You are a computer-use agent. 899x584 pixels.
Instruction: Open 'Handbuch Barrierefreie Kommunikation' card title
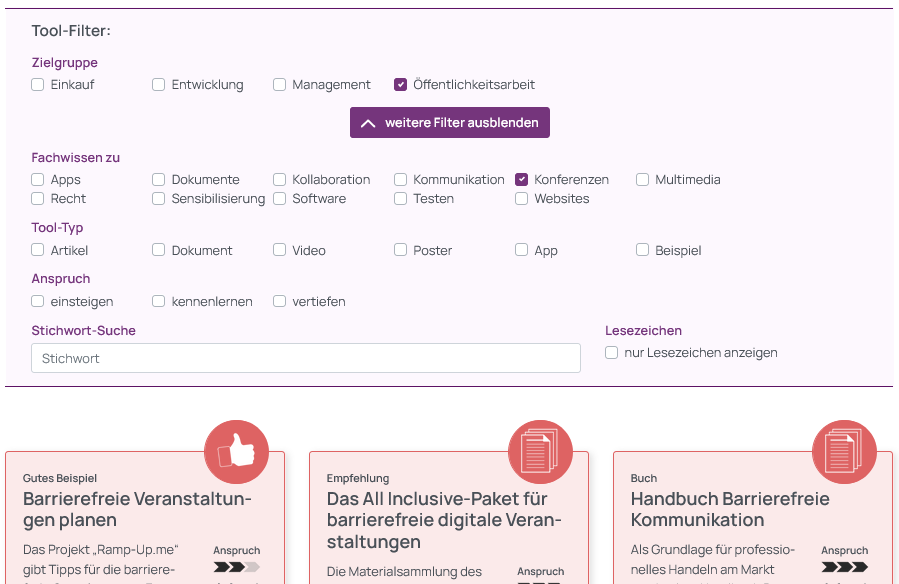[x=730, y=509]
